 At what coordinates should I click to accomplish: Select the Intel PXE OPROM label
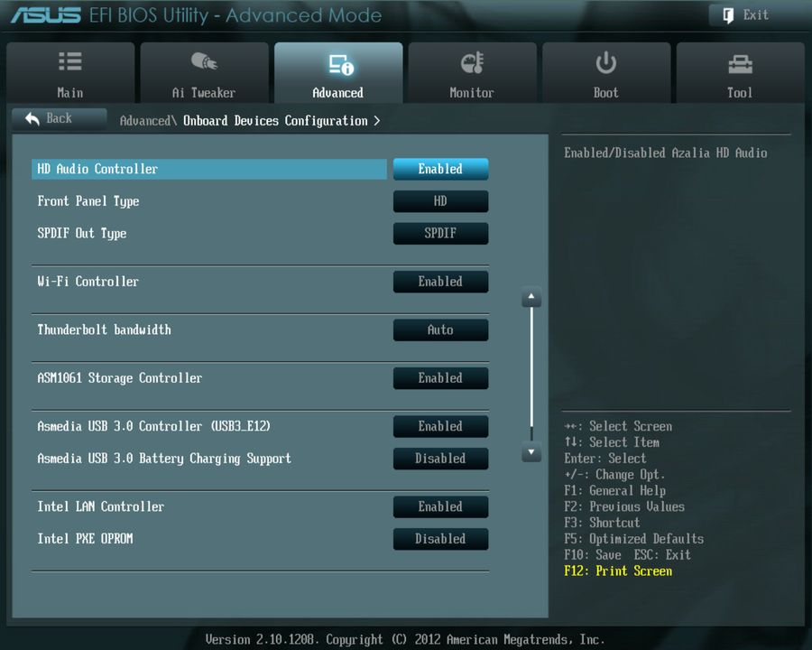[x=85, y=539]
